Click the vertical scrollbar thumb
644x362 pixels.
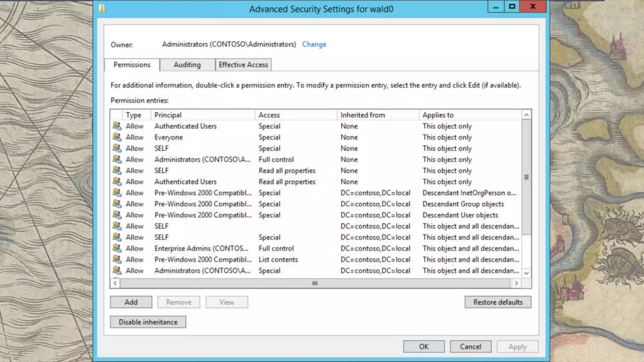[526, 177]
